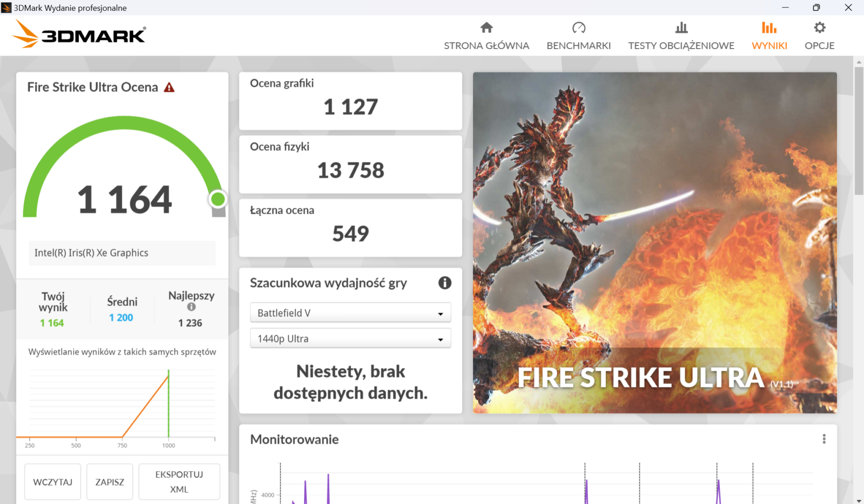Click the EKSPORTUJ XML button
The width and height of the screenshot is (864, 504).
coord(179,482)
